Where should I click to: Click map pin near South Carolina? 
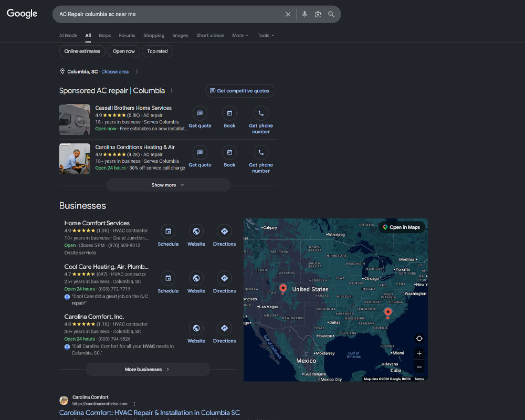pos(388,312)
